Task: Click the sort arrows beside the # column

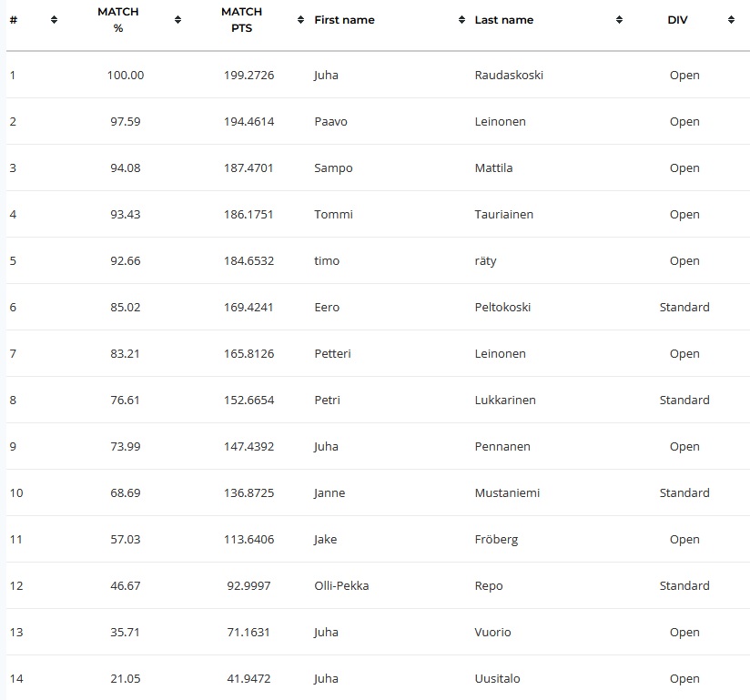Action: 54,20
